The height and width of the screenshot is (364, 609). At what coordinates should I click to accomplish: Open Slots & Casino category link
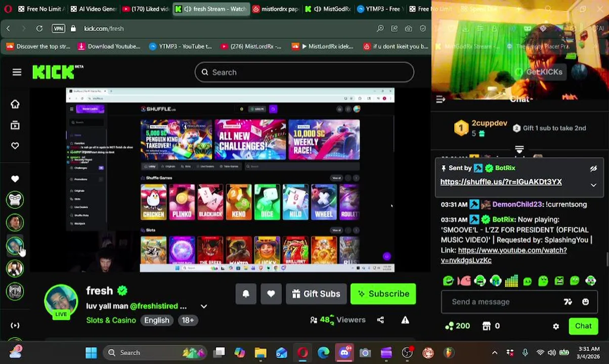point(111,320)
